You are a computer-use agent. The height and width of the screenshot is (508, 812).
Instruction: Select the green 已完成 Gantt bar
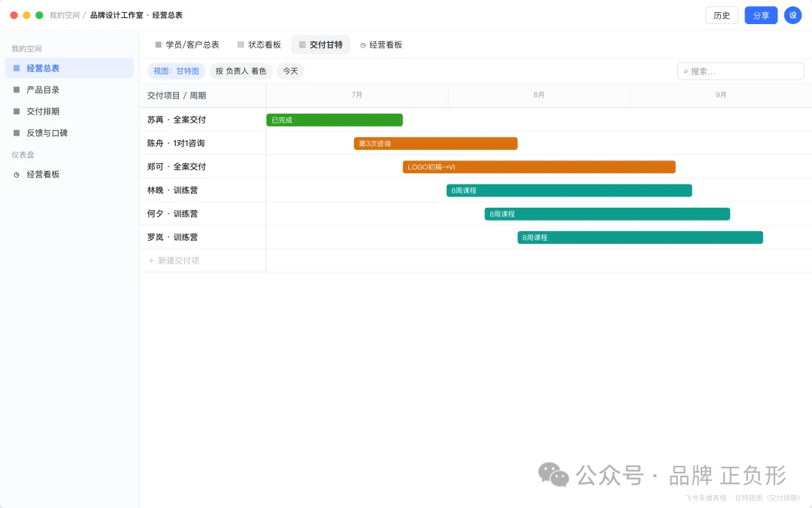(x=335, y=120)
